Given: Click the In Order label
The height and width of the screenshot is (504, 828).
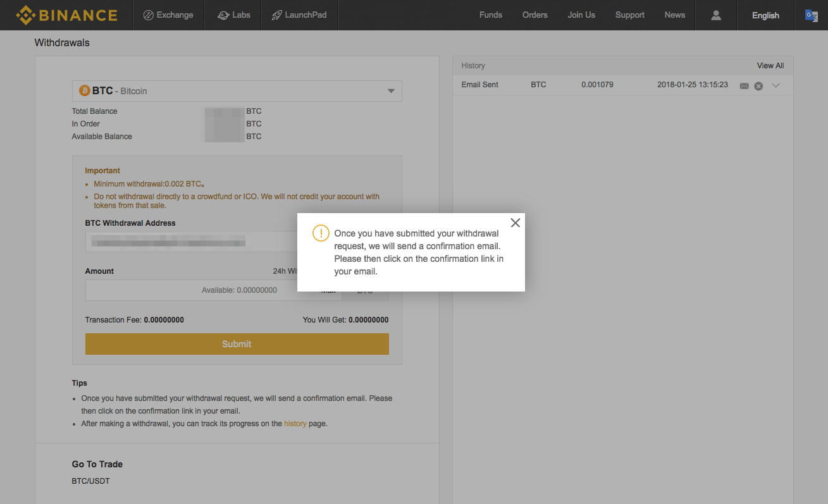Looking at the screenshot, I should [x=86, y=124].
